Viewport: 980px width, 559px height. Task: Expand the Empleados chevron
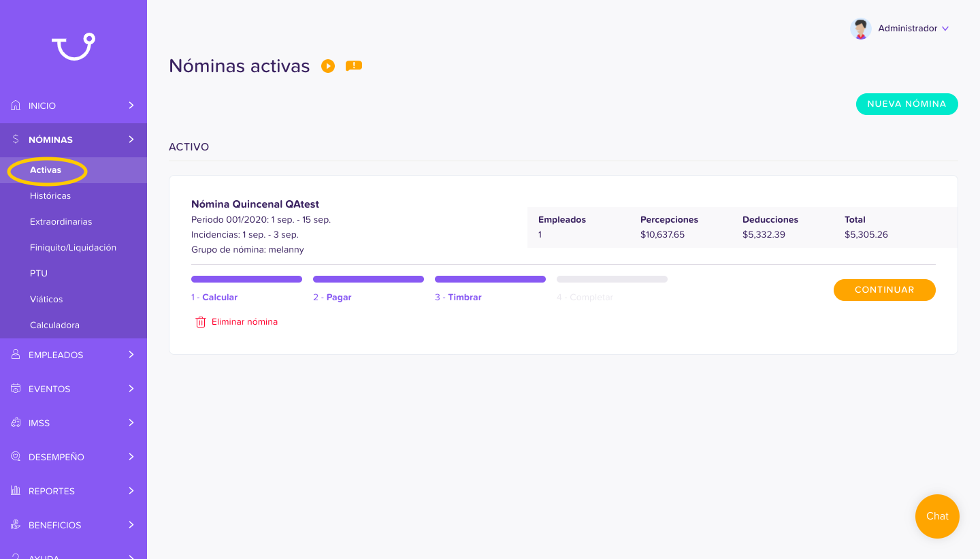coord(131,355)
